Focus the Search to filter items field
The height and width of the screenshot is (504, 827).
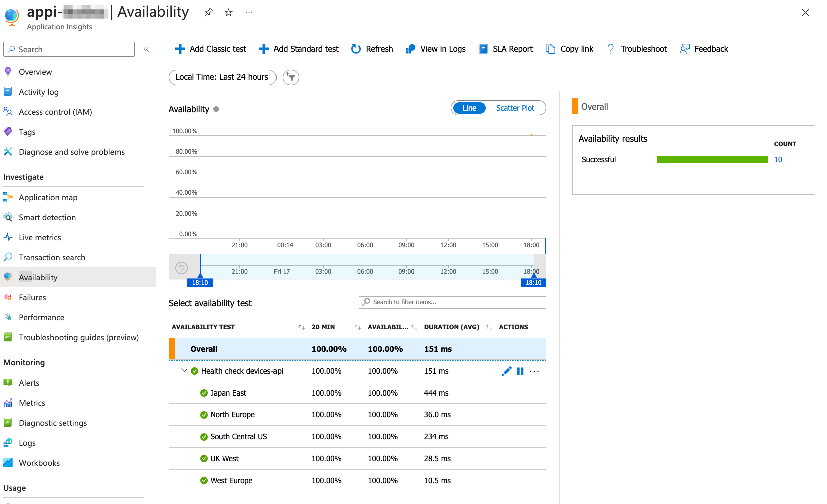point(452,302)
